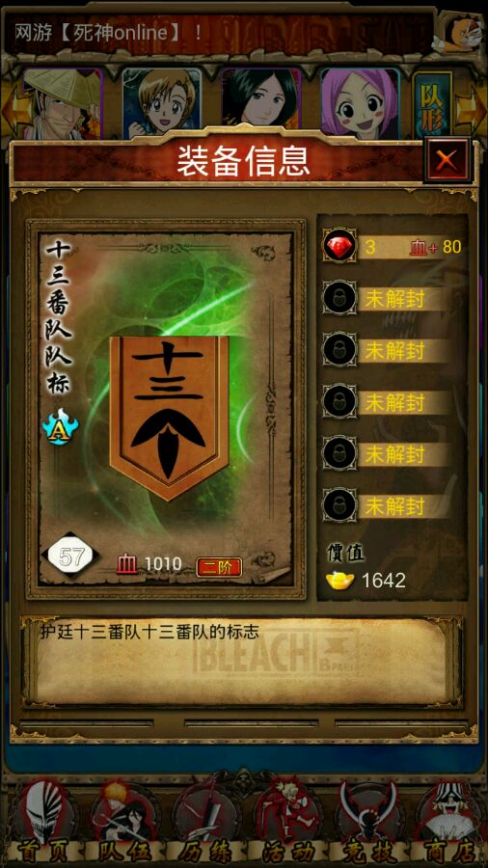Viewport: 488px width, 868px height.
Task: Click the 十三 squad emblem banner
Action: 169,417
